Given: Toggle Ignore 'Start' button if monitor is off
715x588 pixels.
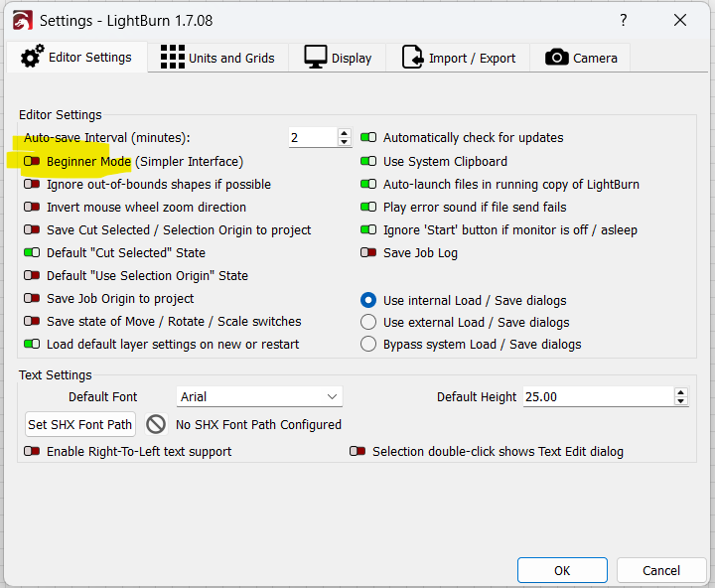Looking at the screenshot, I should click(368, 229).
